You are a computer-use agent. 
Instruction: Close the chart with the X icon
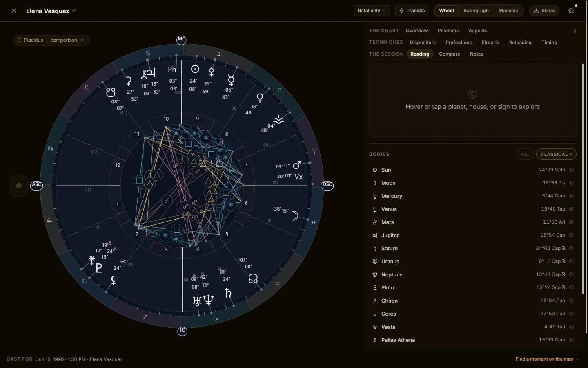click(14, 11)
